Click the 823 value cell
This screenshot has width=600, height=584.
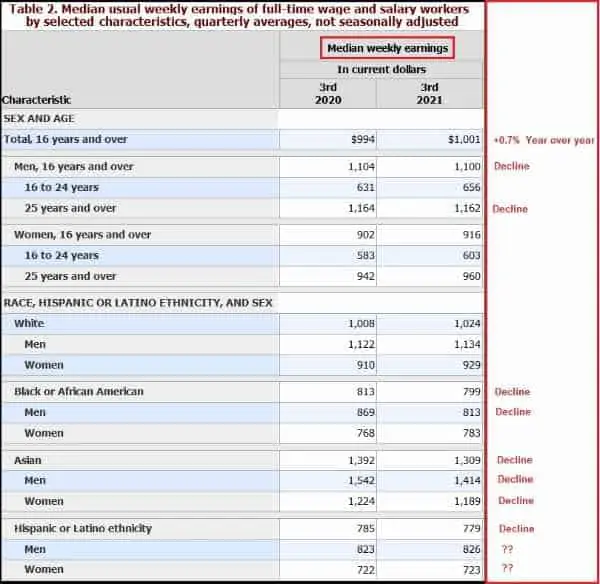click(x=328, y=550)
